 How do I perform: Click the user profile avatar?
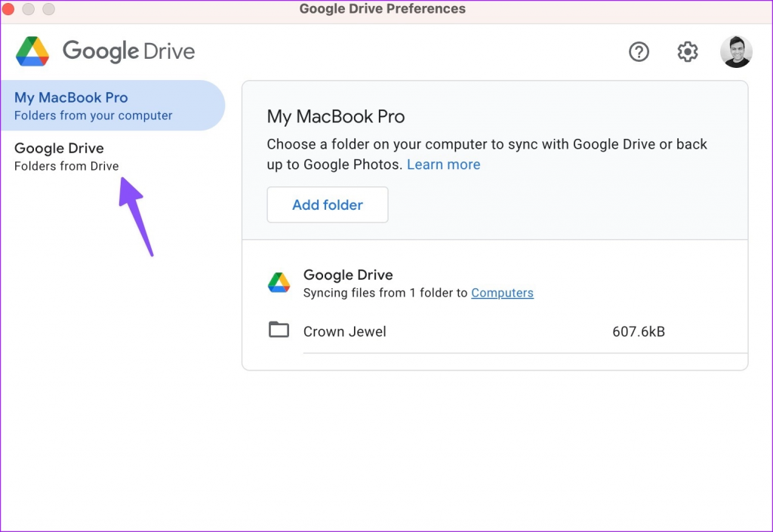[736, 52]
